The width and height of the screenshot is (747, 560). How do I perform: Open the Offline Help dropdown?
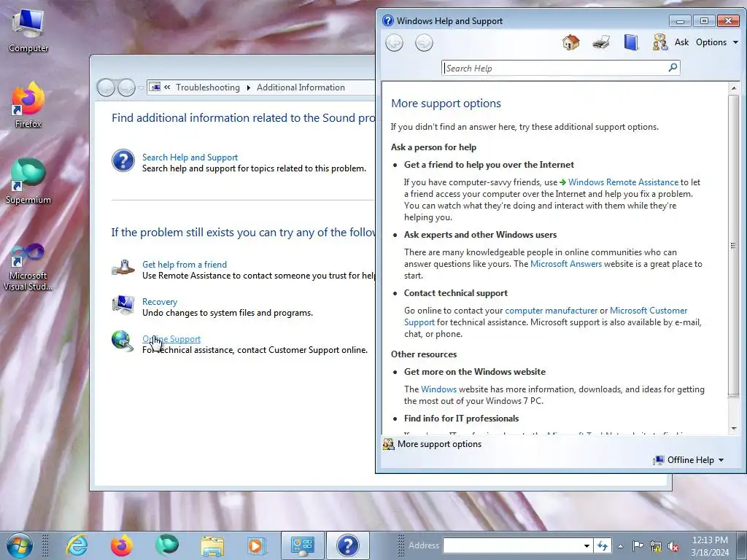tap(689, 460)
